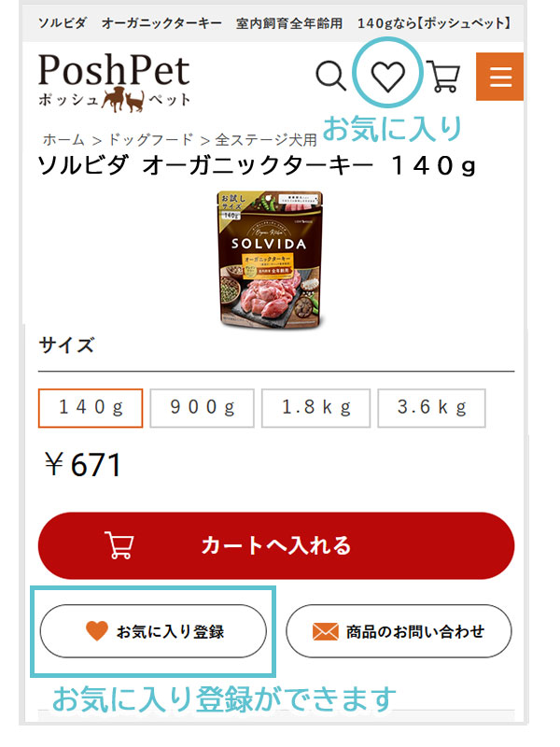Choose the 3.6kg size option

(431, 408)
